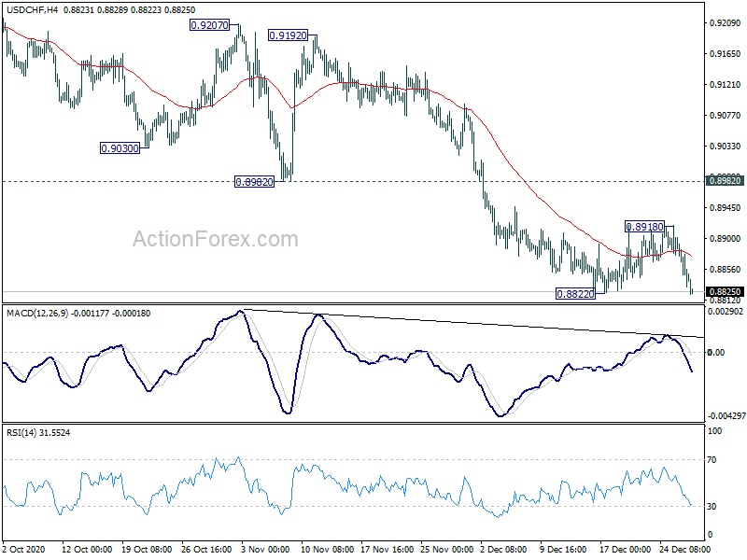Click the 24 Dec 08:00 date label
This screenshot has height=560, width=747.
point(684,549)
